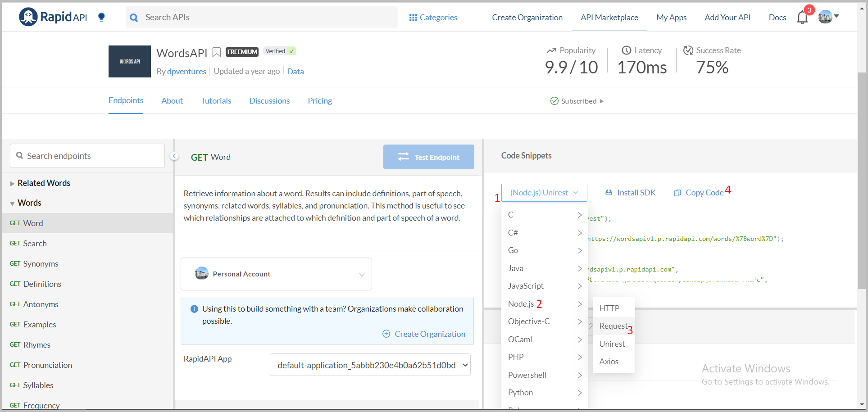Open the dpventures author link

tap(186, 72)
